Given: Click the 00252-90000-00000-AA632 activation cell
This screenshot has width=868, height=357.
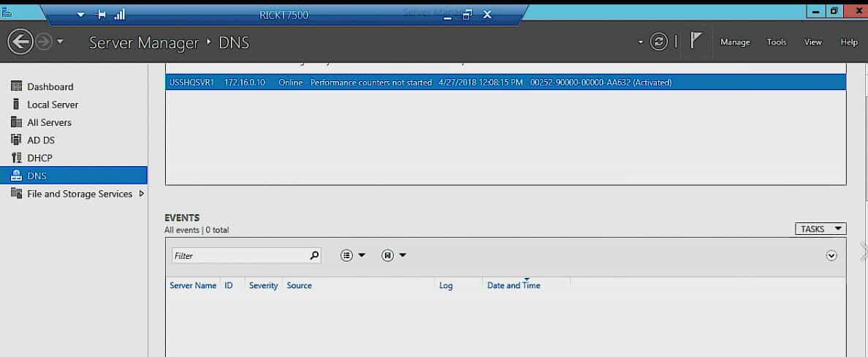Looking at the screenshot, I should 601,82.
